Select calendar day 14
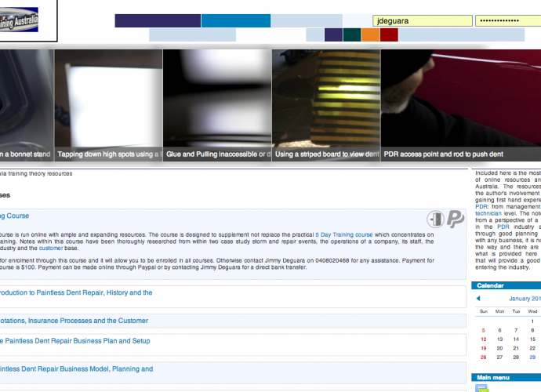The image size is (541, 392). click(516, 339)
